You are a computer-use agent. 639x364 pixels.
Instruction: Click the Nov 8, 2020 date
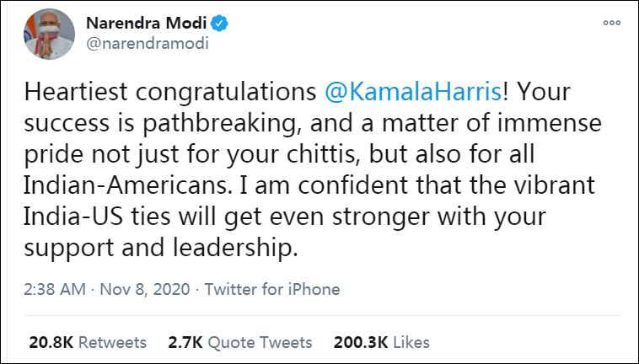click(x=142, y=289)
